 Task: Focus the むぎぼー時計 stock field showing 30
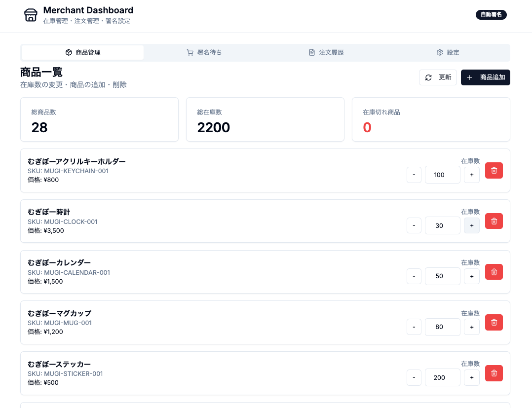click(x=442, y=225)
